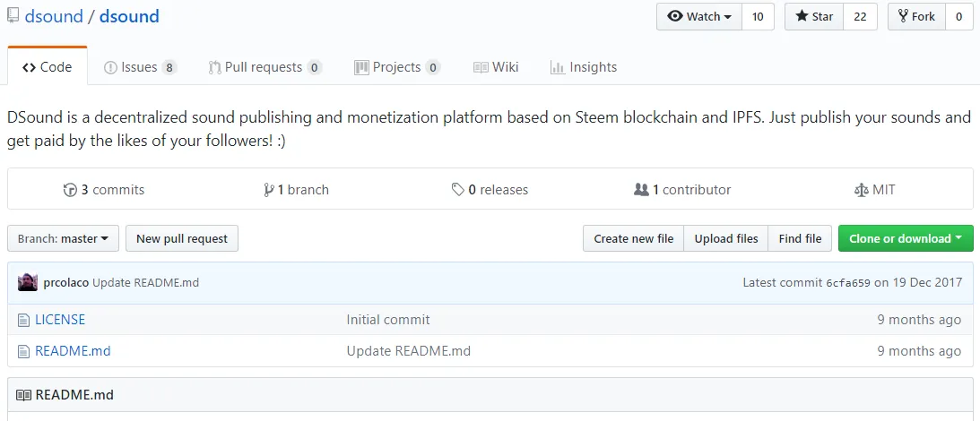Viewport: 980px width, 421px height.
Task: Click Upload files button
Action: point(726,238)
